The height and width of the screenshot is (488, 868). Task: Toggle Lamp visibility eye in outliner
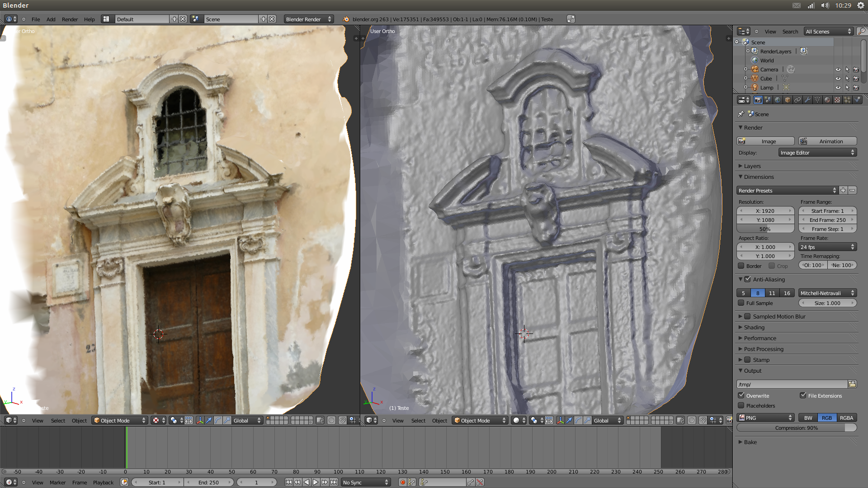pos(838,87)
